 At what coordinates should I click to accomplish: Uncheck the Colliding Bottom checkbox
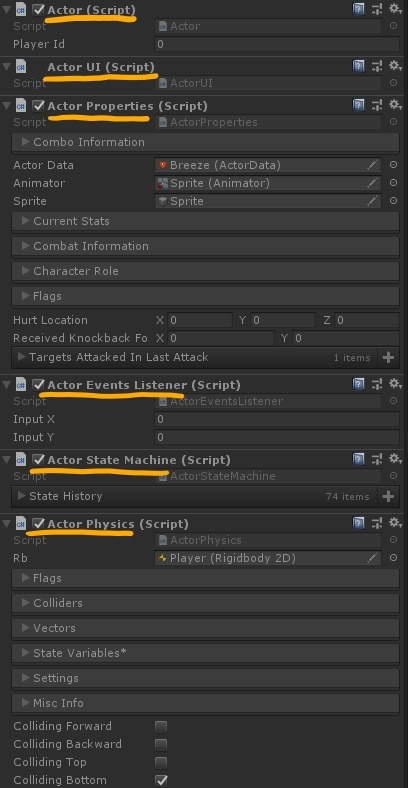point(161,780)
